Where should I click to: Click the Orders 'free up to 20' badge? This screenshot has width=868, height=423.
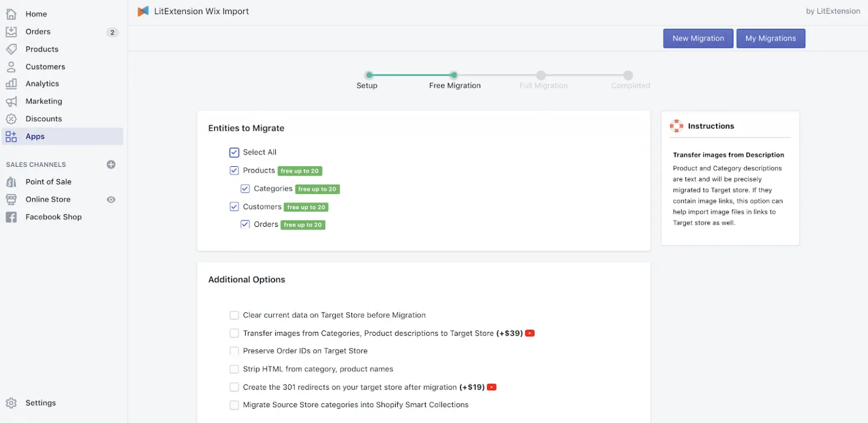303,225
